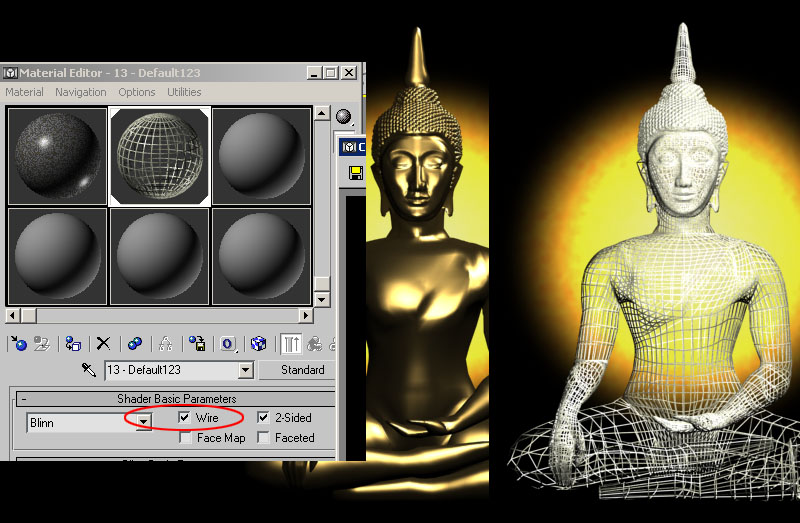Select the speckled first sample slot

tap(57, 156)
